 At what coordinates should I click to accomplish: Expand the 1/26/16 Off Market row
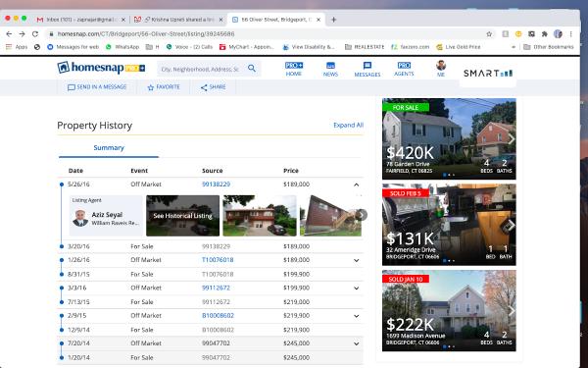(357, 260)
